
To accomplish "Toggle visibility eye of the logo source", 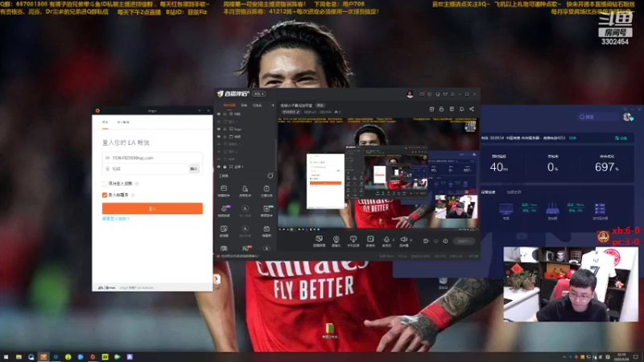I will 218,129.
